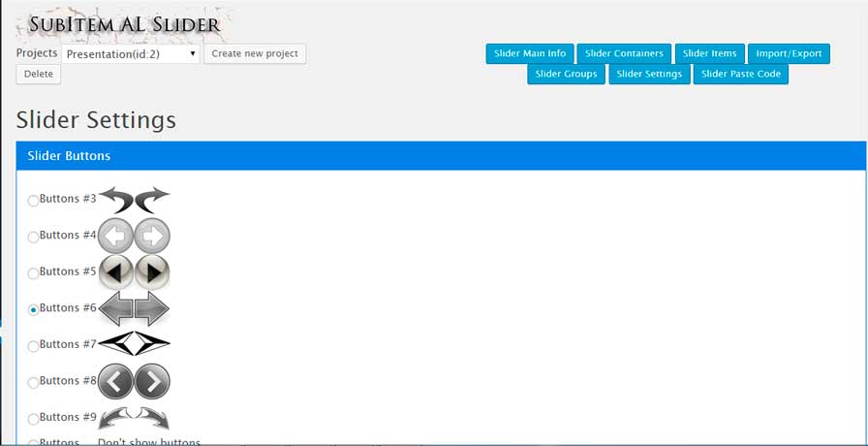
Task: Open the Slider Paste Code tab
Action: coord(741,74)
